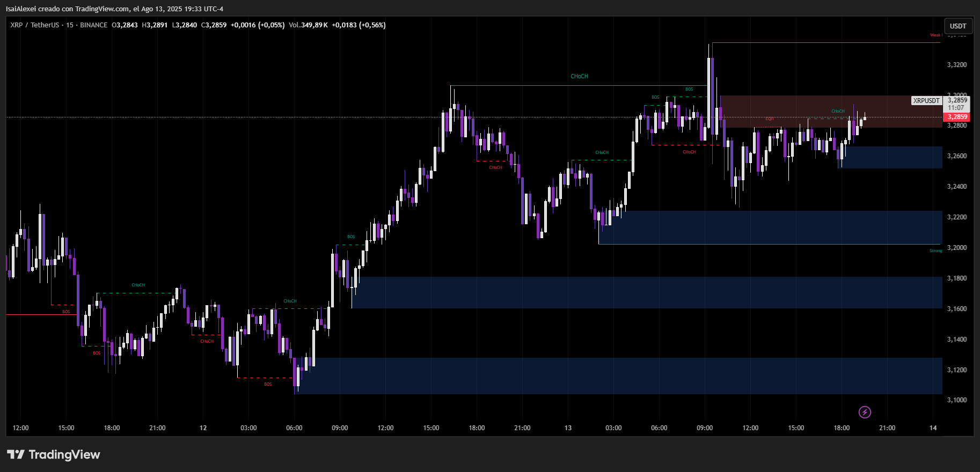Viewport: 980px width, 472px height.
Task: Click the 3,1000 price scale label
Action: click(x=957, y=400)
